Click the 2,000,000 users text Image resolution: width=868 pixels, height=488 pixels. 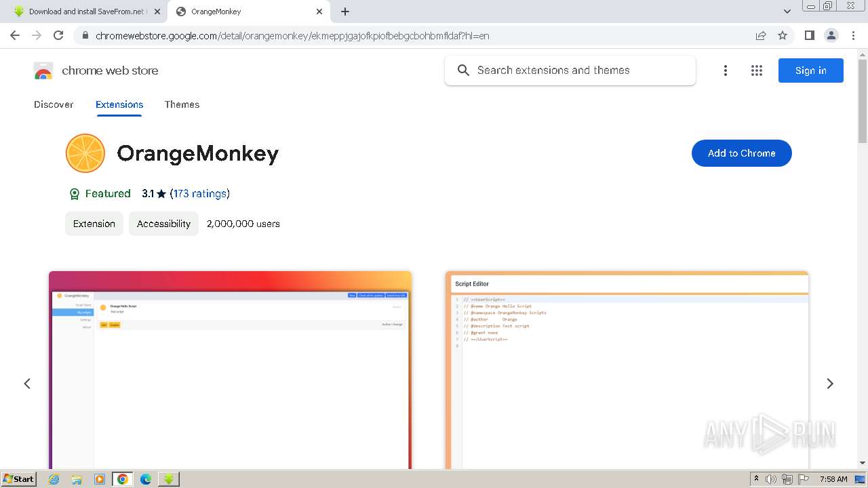[243, 224]
